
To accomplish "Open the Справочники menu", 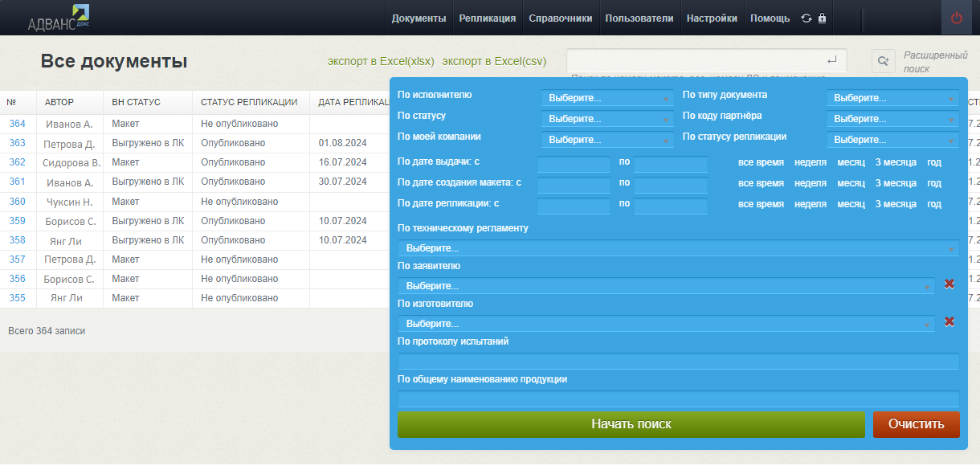I will point(560,18).
